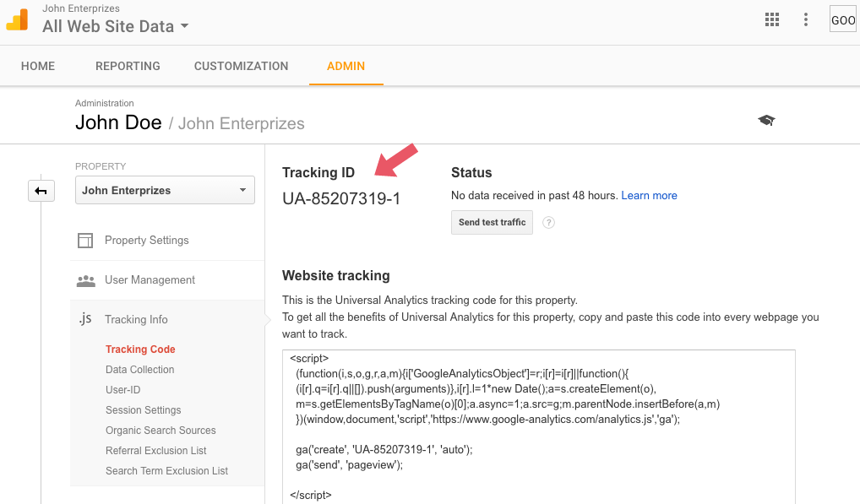Open the All Web Site Data dropdown
860x504 pixels.
(x=116, y=25)
